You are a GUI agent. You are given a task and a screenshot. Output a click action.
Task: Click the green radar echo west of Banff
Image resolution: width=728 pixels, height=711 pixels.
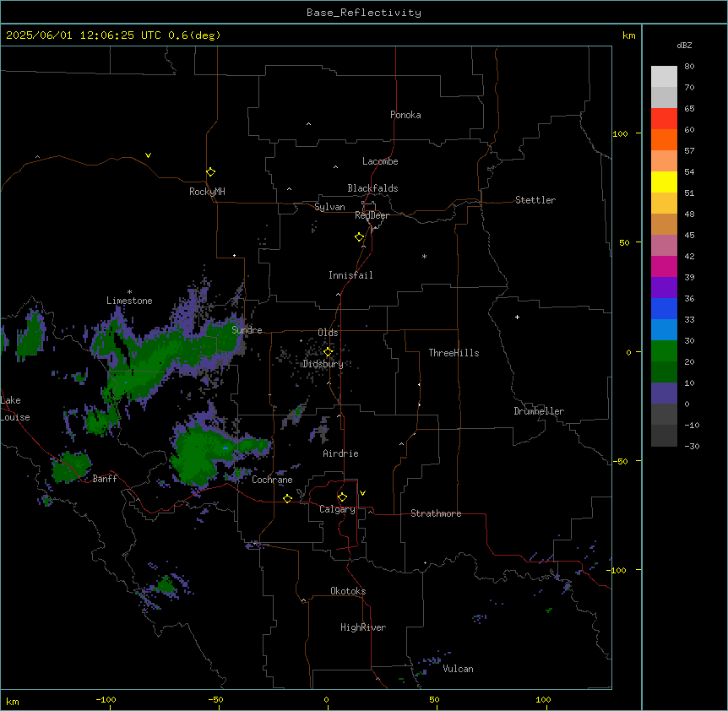[x=71, y=467]
